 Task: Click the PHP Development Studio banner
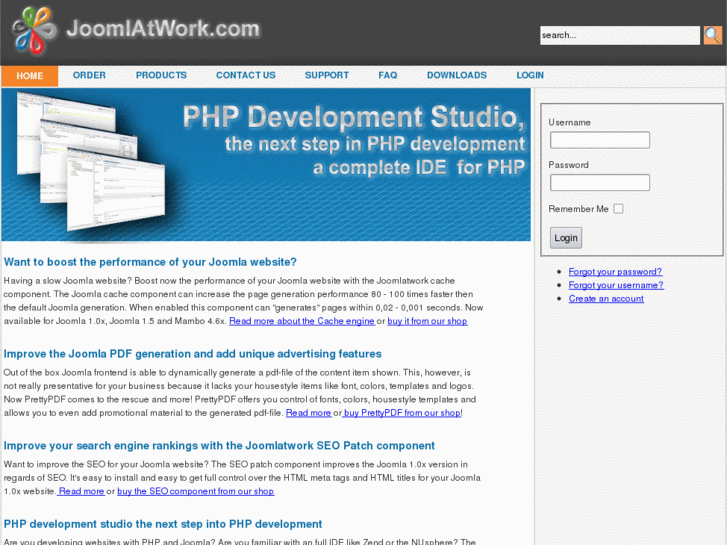tap(266, 165)
